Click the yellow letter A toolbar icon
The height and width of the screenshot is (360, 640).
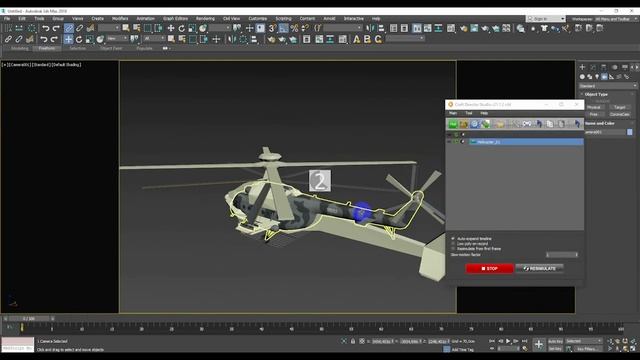click(x=356, y=39)
